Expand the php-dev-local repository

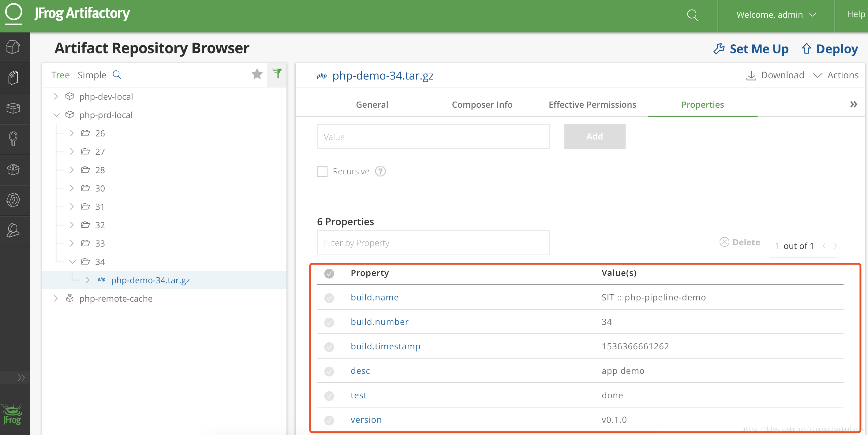coord(56,96)
